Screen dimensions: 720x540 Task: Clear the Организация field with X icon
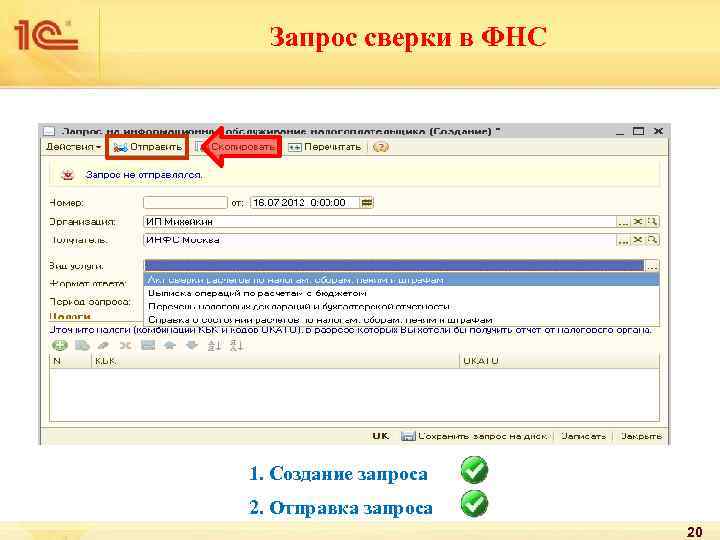tap(637, 222)
